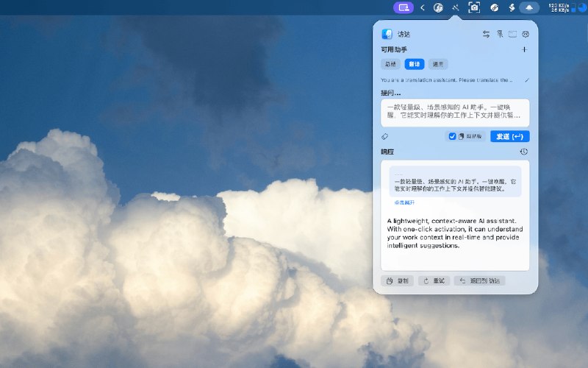Screen dimensions: 588x368
Task: Select the 翻译 (translate) assistant tab
Action: point(415,64)
